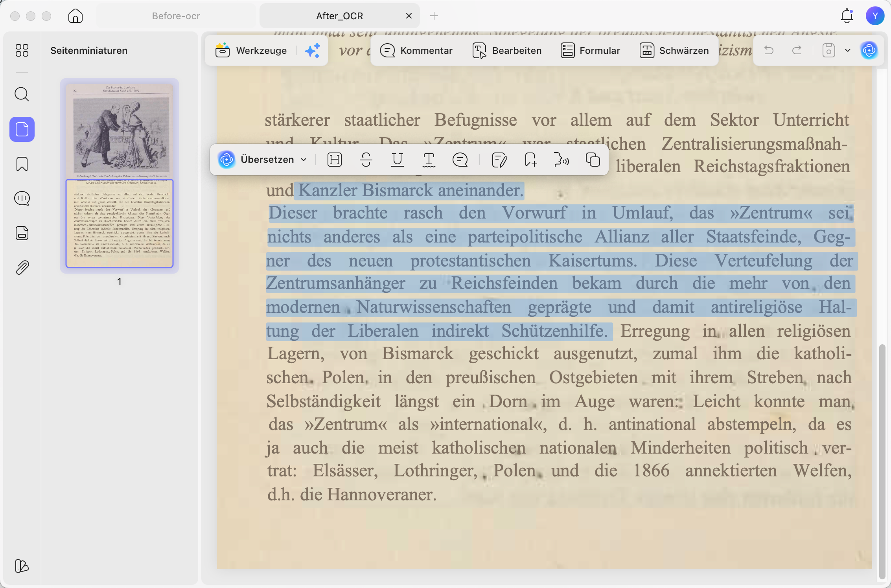891x588 pixels.
Task: Open the bookmarks panel
Action: [22, 164]
